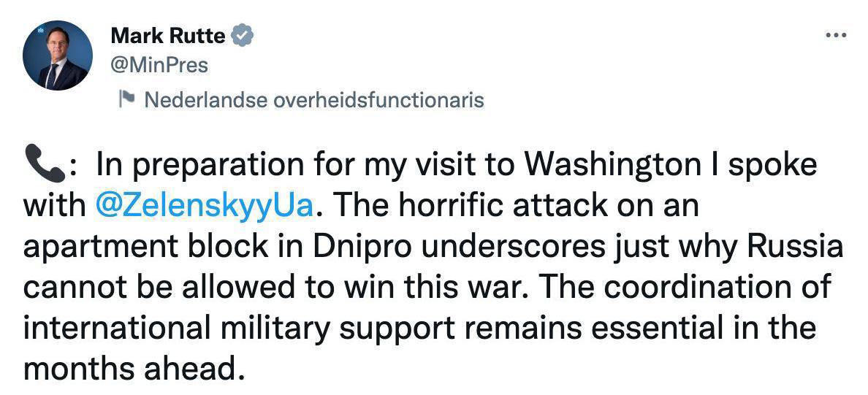Click the government official flag icon
Viewport: 868px width, 395px height.
click(x=126, y=99)
